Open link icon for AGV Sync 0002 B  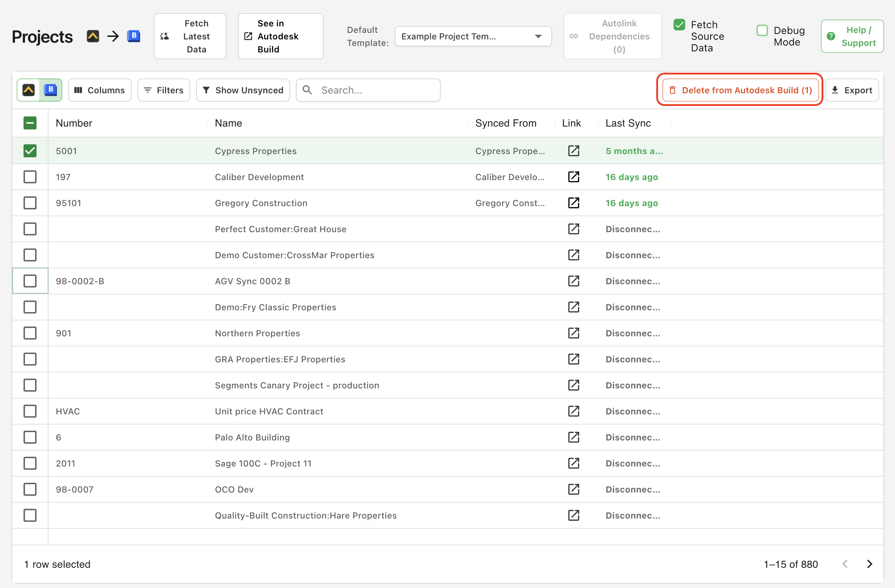(x=573, y=281)
